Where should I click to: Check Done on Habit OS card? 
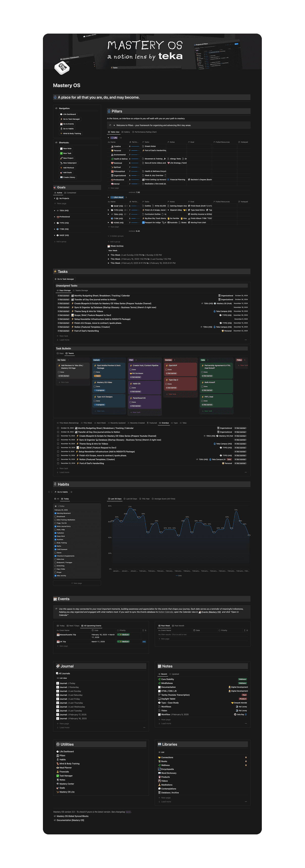131,388
